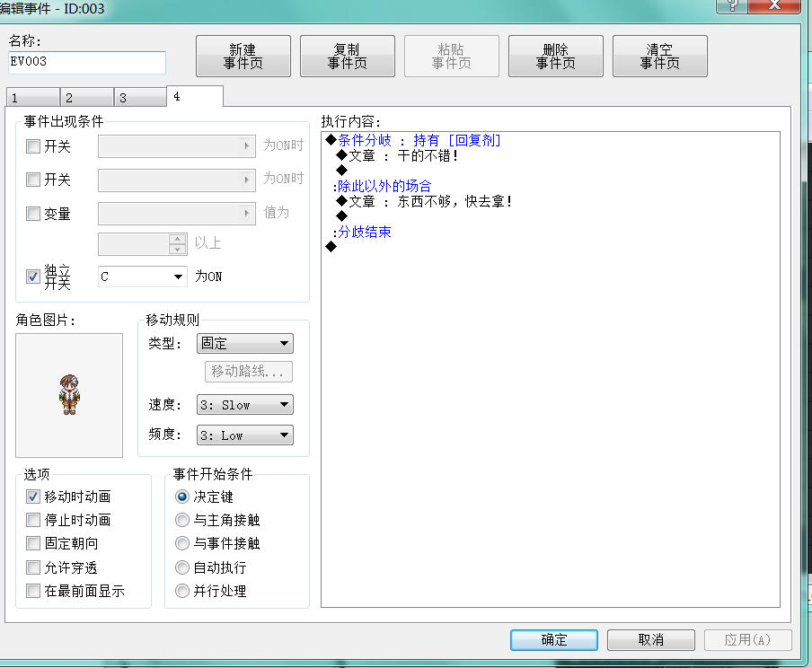Open the 频度 3: Low dropdown
The width and height of the screenshot is (812, 668).
point(245,435)
